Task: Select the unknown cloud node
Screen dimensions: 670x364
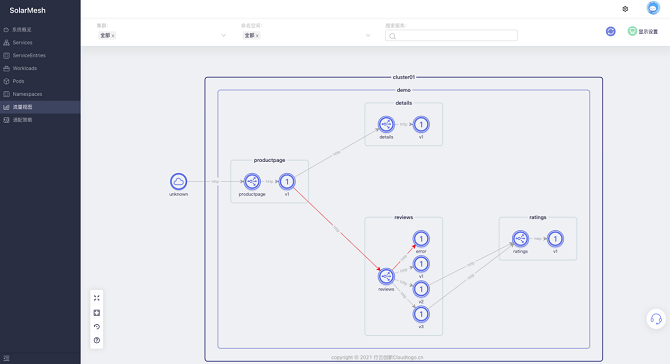Action: pyautogui.click(x=178, y=182)
